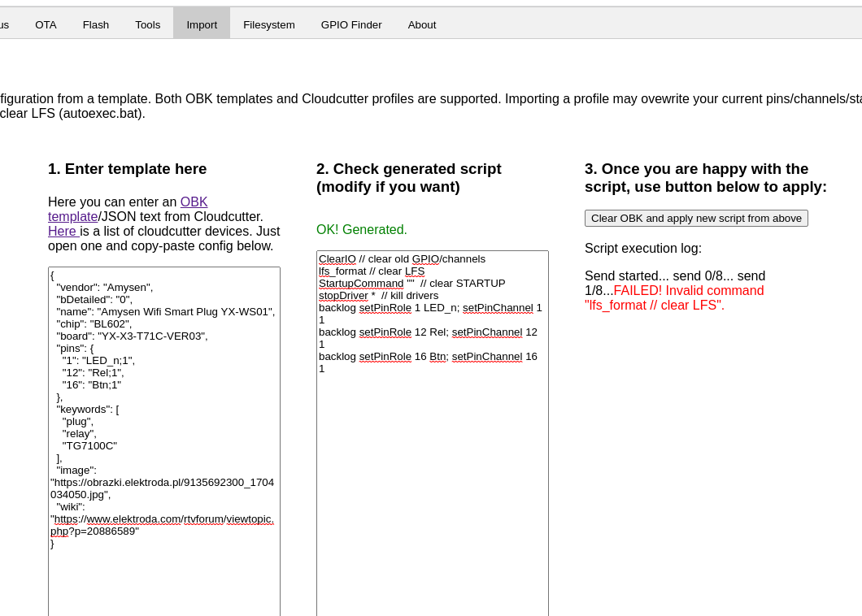
Task: Click the 'lfs_format // clear LFS' script line
Action: [x=372, y=271]
